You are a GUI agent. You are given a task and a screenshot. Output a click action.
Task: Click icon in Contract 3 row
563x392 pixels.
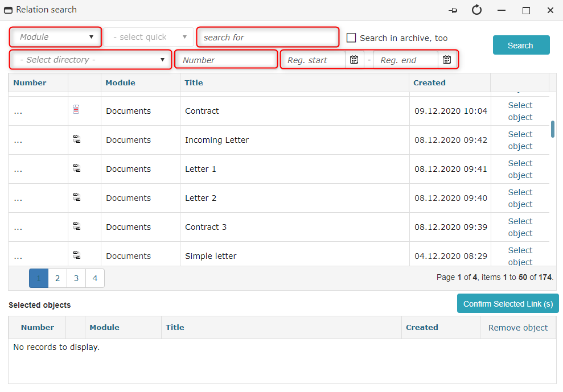tap(77, 226)
